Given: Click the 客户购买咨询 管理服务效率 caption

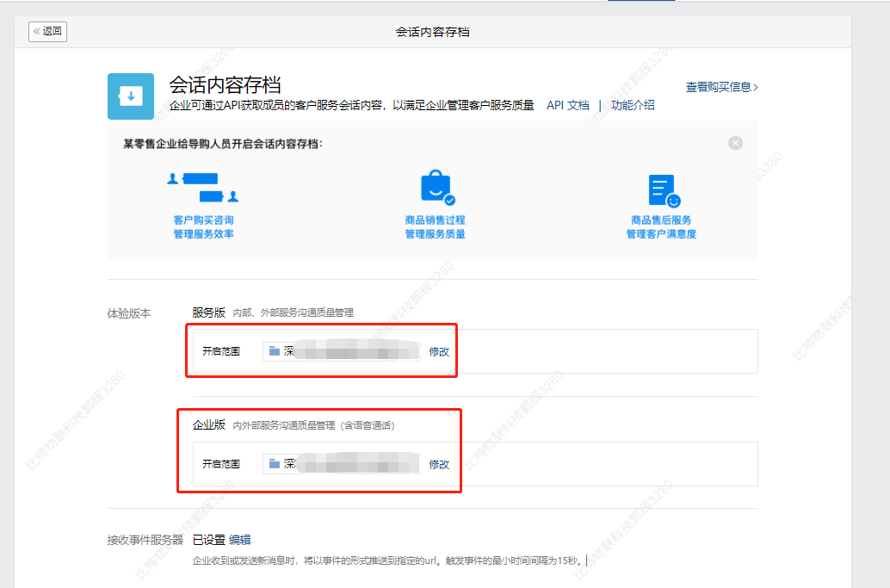Looking at the screenshot, I should coord(203,227).
